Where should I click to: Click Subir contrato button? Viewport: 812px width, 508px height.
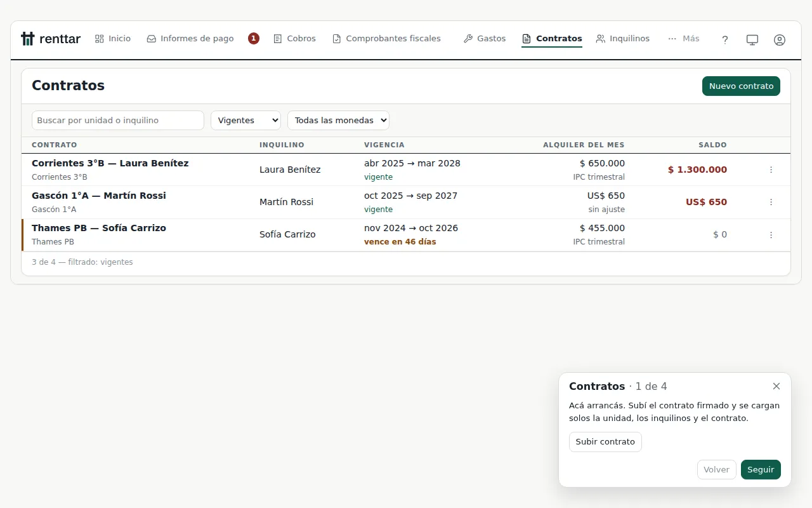(605, 442)
